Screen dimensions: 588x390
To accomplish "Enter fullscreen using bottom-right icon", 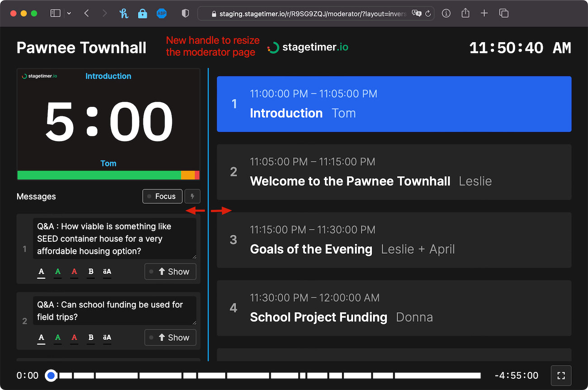I will (x=561, y=376).
